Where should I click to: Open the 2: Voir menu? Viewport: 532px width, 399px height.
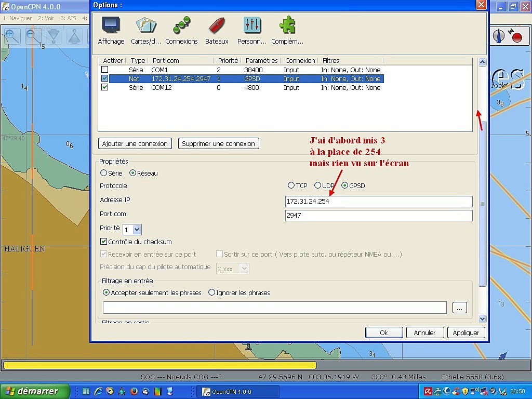[x=46, y=18]
